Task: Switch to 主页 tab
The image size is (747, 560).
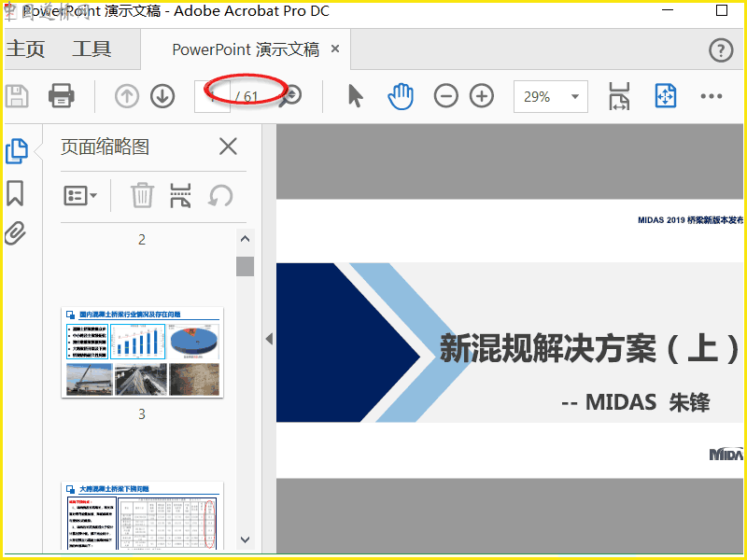Action: [25, 49]
